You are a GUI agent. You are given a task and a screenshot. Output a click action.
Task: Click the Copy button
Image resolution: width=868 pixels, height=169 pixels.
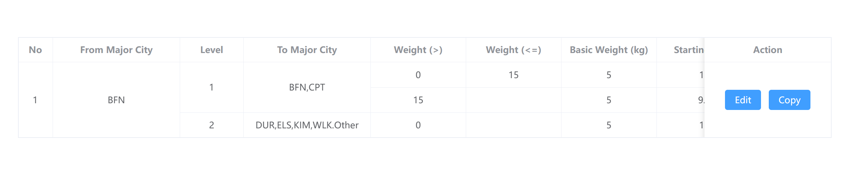(x=789, y=100)
